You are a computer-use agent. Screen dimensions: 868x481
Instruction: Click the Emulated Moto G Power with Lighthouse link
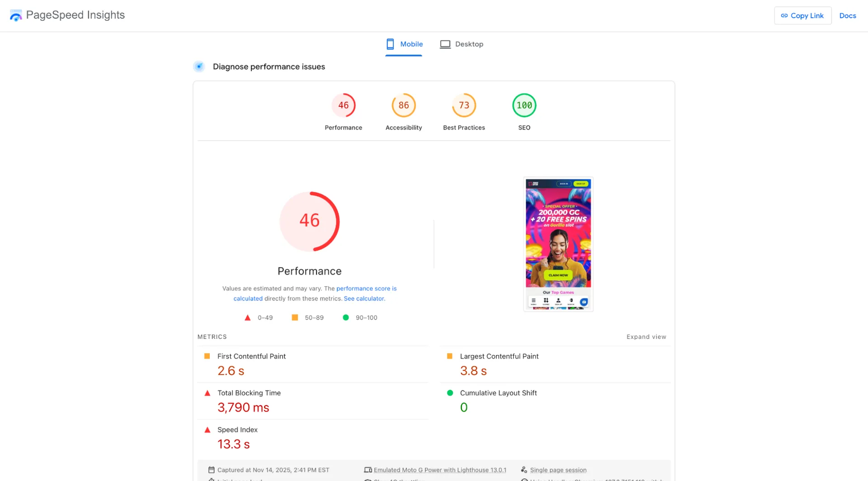pos(440,470)
